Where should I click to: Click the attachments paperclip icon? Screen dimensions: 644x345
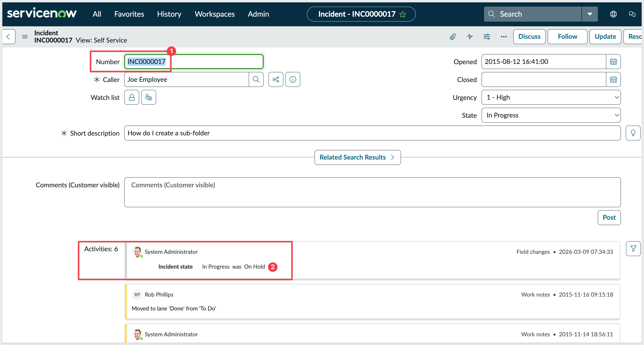point(453,37)
